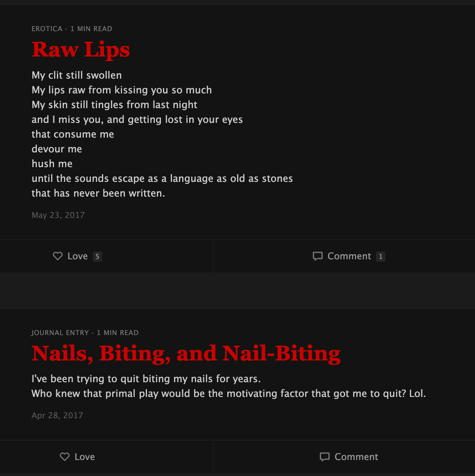
Task: Click the May 23, 2017 date
Action: pyautogui.click(x=58, y=215)
